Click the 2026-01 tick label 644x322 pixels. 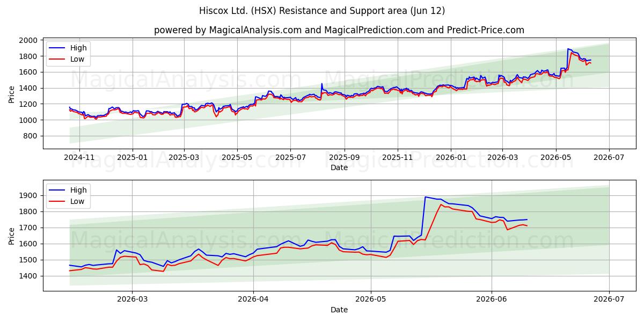click(450, 157)
